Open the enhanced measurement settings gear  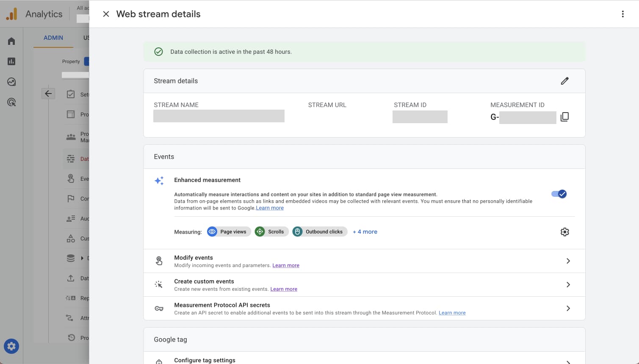coord(564,232)
